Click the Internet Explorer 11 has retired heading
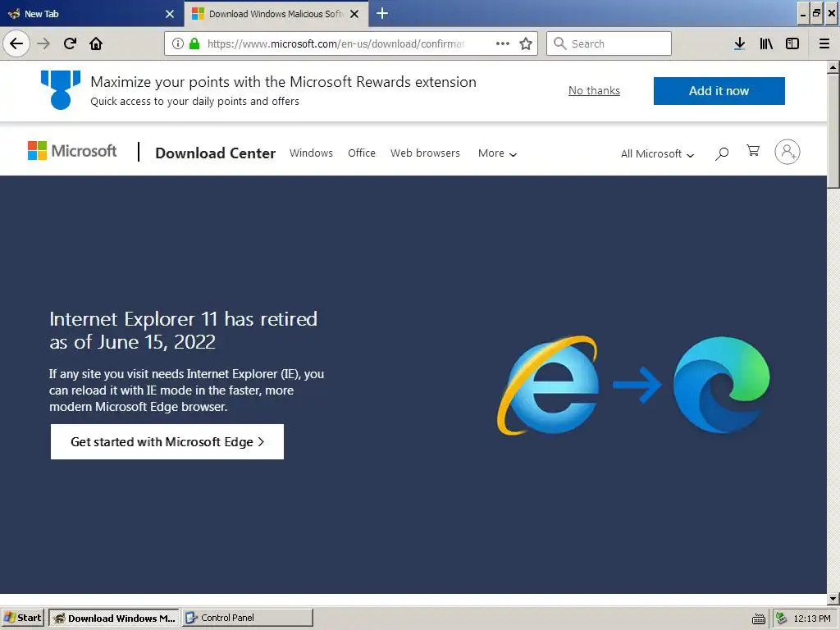 click(x=183, y=330)
